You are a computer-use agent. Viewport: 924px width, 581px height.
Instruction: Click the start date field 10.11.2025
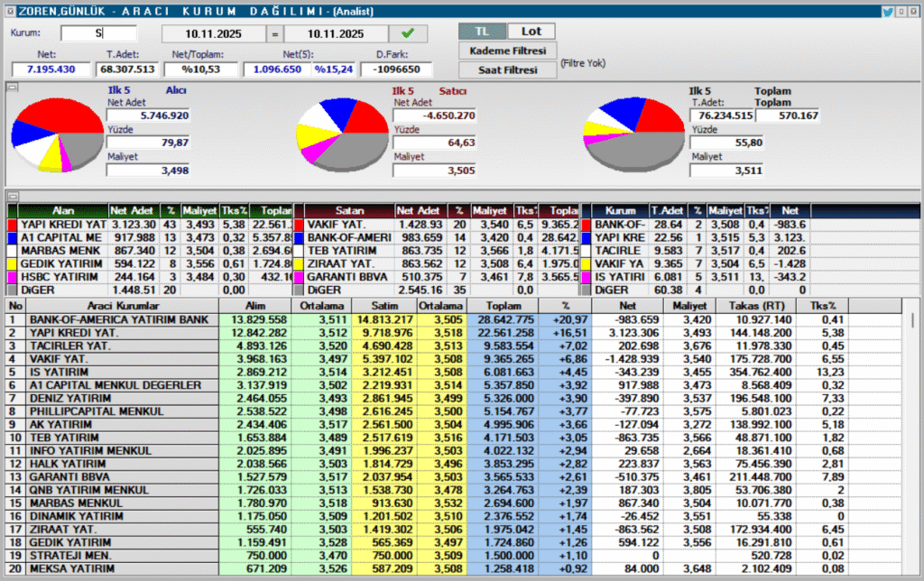[x=213, y=34]
